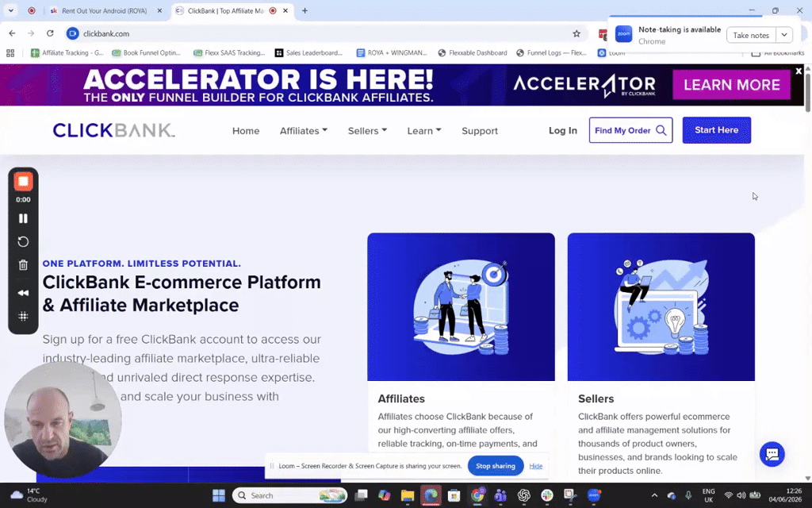Click the rewind icon in Loom panel
Screen dimensions: 812x508
coord(23,293)
